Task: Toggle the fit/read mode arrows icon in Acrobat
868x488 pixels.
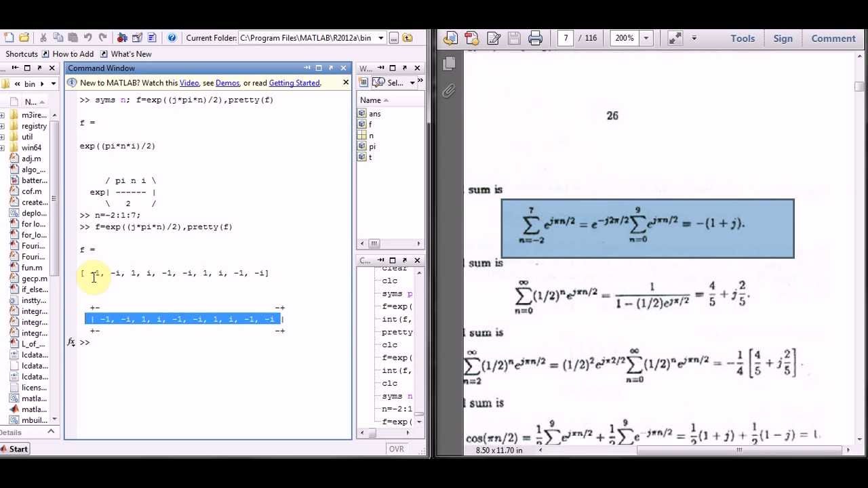Action: point(675,39)
